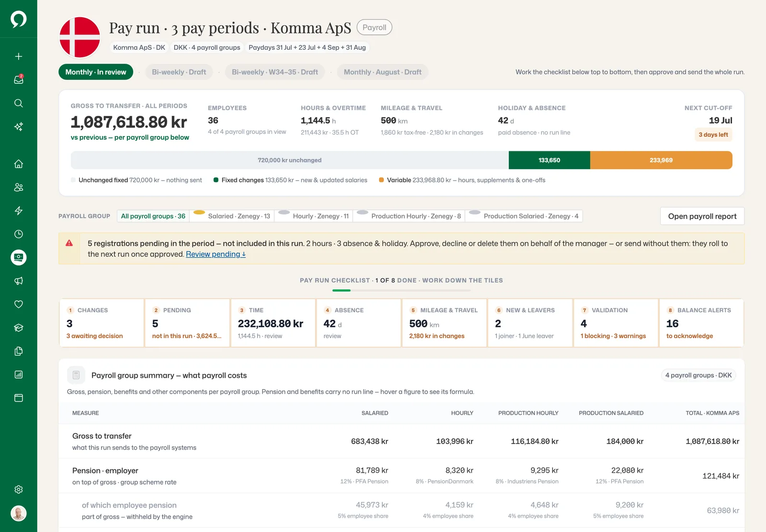Switch to Monthly · August · Draft period

[383, 72]
